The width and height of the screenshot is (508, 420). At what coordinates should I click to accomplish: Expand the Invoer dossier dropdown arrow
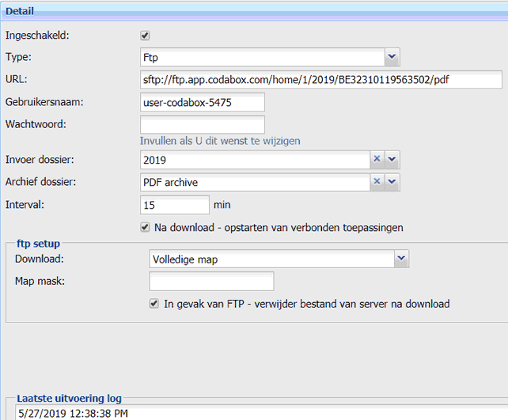click(392, 159)
